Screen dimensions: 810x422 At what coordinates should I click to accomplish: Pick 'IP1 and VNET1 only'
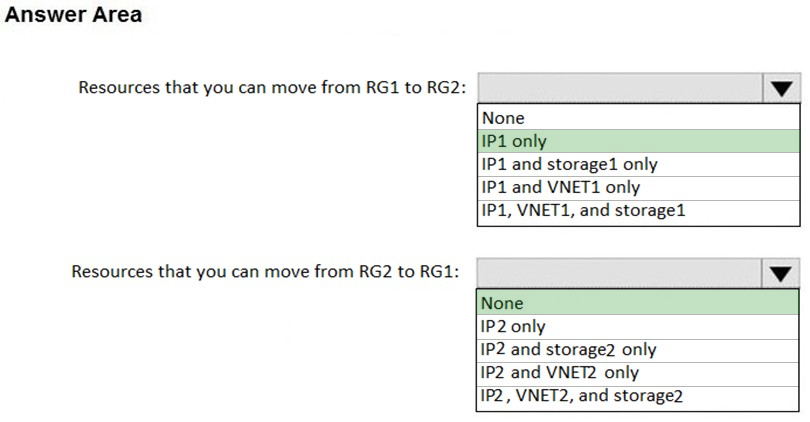(x=638, y=187)
